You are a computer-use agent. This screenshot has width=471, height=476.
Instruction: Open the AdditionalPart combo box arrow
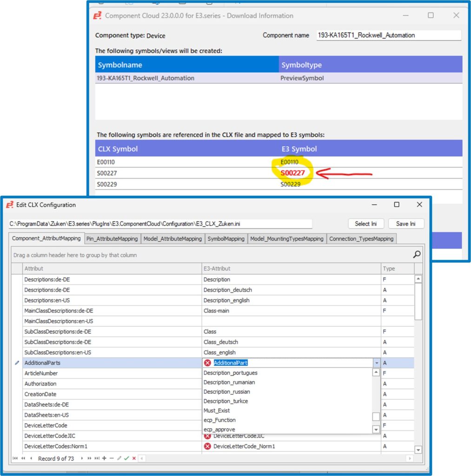pyautogui.click(x=376, y=363)
